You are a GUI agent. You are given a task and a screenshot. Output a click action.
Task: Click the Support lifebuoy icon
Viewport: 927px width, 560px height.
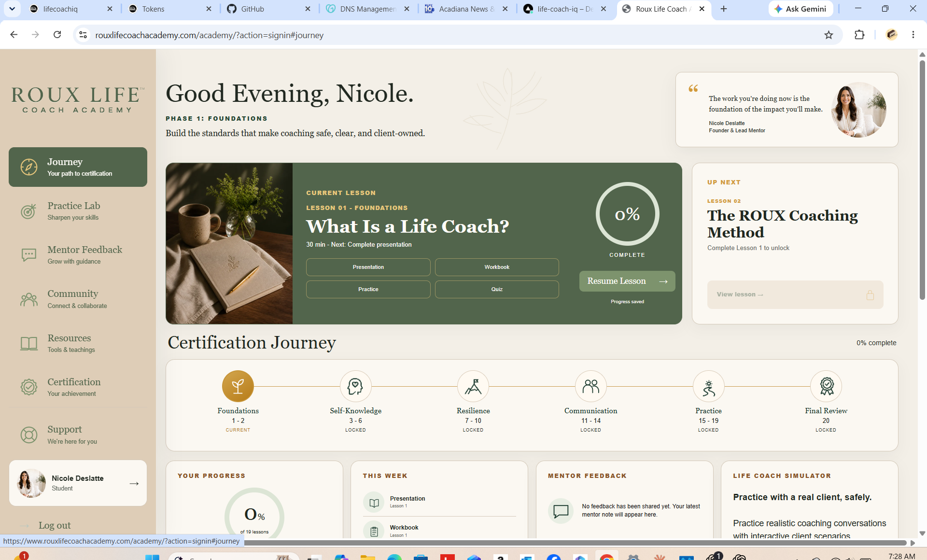click(x=28, y=435)
